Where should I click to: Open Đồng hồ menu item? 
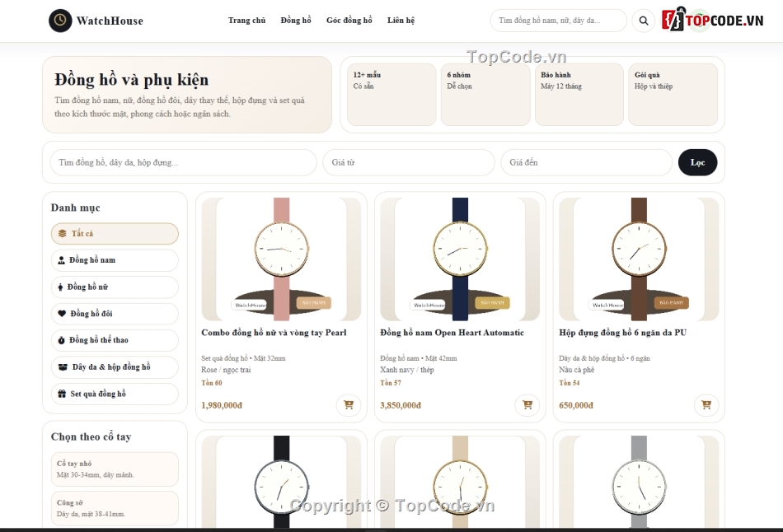point(296,21)
